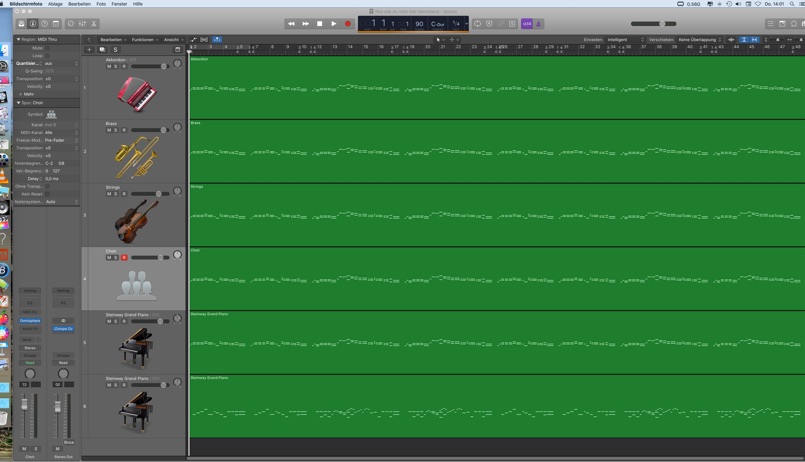Adjust the Akkordion track volume slider
Image resolution: width=805 pixels, height=462 pixels.
pyautogui.click(x=150, y=66)
